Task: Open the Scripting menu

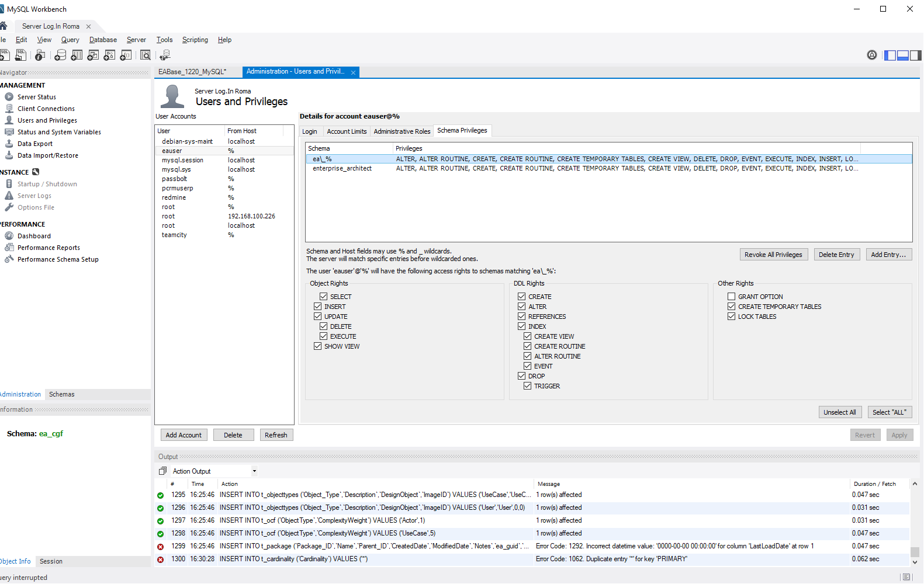Action: 195,40
